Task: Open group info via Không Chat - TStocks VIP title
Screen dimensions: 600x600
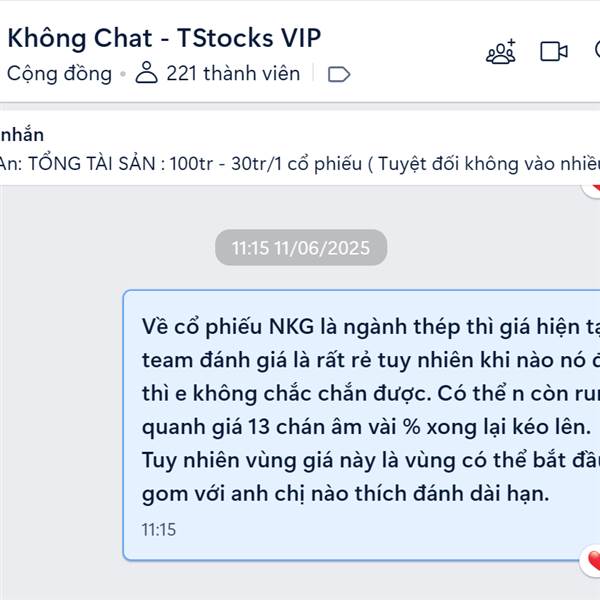Action: [x=164, y=38]
